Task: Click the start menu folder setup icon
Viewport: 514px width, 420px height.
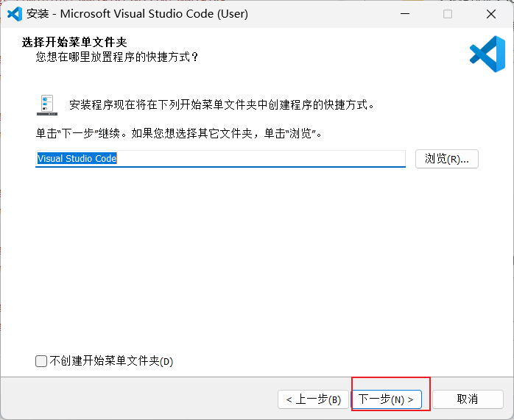Action: [x=47, y=105]
